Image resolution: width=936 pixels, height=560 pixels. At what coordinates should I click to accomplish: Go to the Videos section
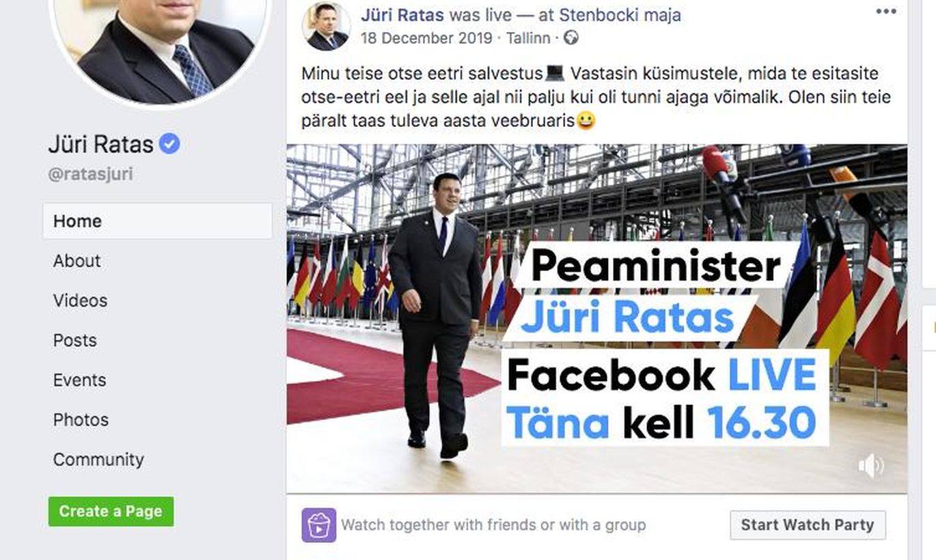tap(80, 300)
